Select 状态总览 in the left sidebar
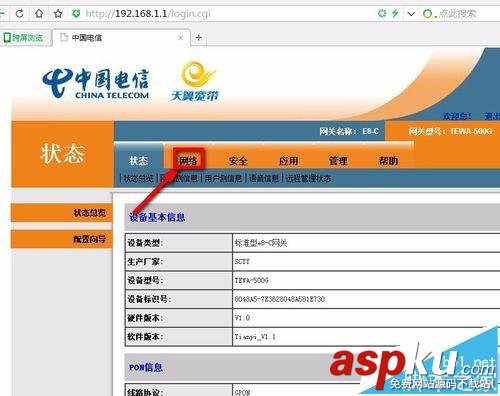The image size is (500, 396). coord(62,213)
